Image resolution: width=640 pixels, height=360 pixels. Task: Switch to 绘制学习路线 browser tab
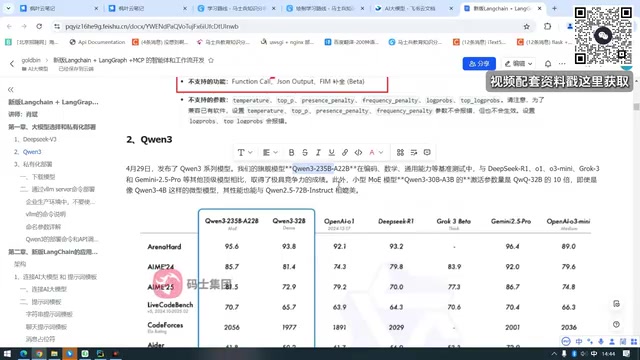325,8
